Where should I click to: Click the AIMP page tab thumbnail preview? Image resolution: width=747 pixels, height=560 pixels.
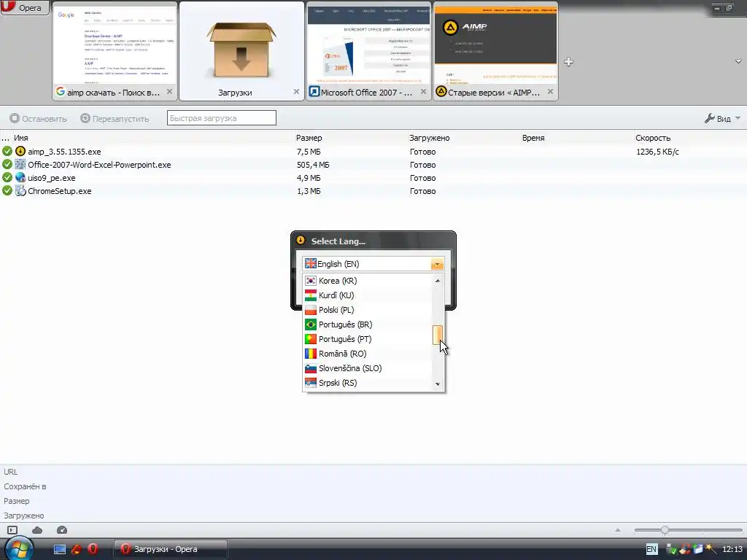(x=495, y=44)
